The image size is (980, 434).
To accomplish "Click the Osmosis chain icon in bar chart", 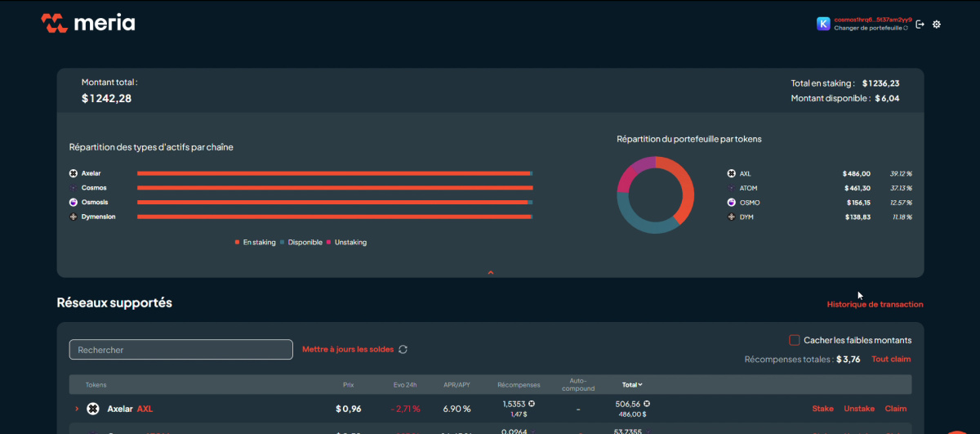I will (73, 202).
